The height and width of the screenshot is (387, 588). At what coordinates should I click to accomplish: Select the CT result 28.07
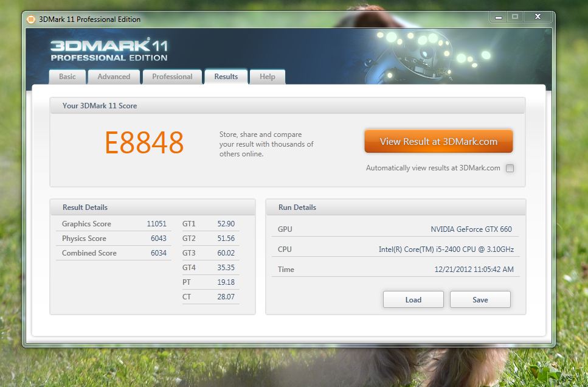coord(226,297)
